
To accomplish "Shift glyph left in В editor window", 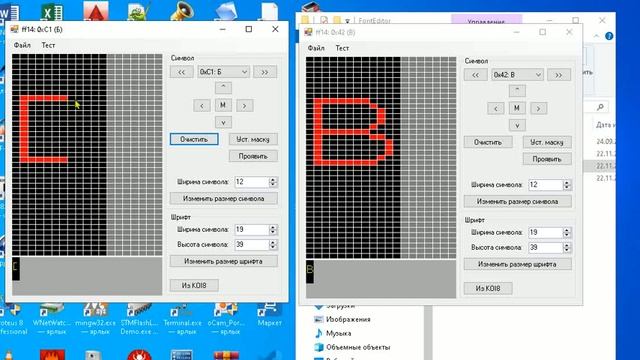I will [x=496, y=108].
